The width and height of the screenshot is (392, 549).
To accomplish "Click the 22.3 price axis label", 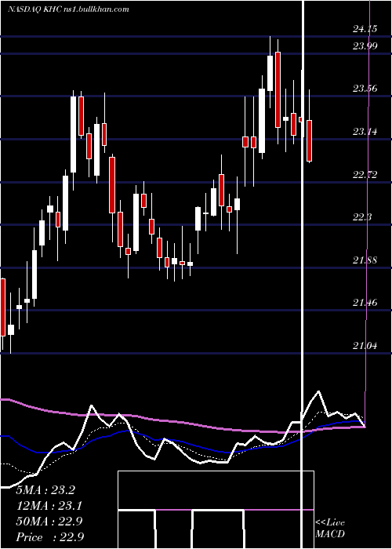I will [x=362, y=217].
